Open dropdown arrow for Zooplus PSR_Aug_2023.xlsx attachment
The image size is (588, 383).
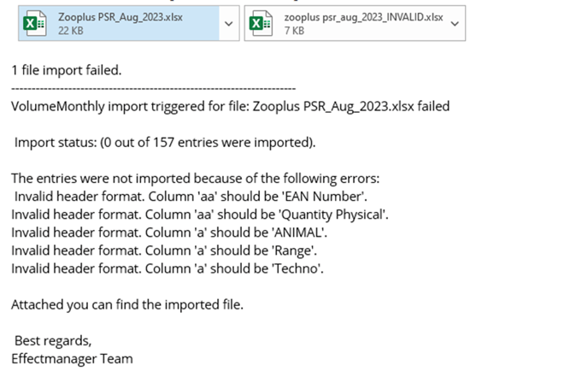(x=229, y=23)
